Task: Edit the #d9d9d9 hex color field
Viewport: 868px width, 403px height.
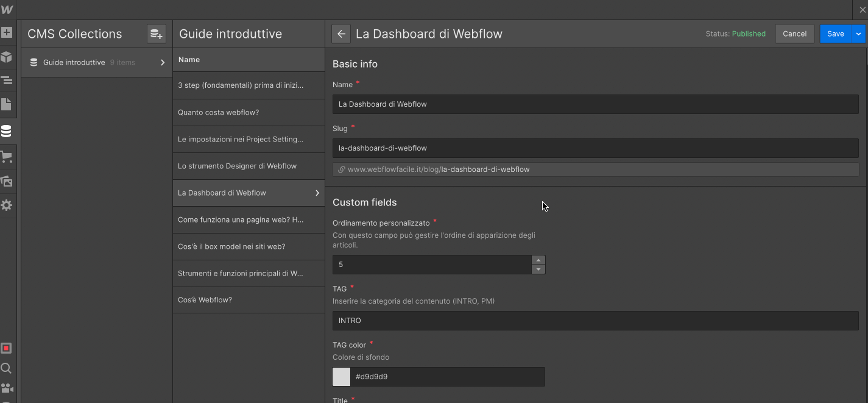Action: pyautogui.click(x=448, y=377)
